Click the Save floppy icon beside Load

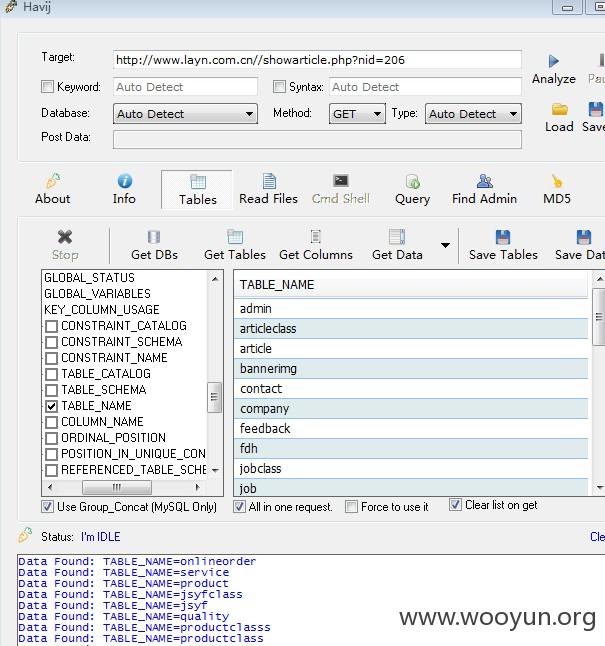pos(596,110)
